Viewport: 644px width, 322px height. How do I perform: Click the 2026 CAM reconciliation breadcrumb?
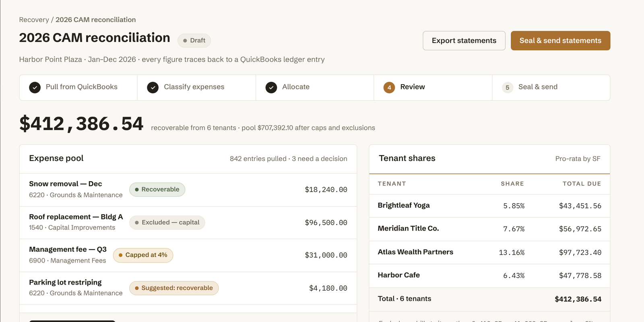coord(95,20)
